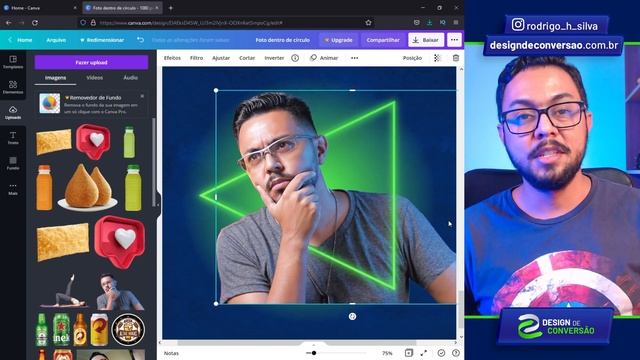Open Firefox hamburger menu
This screenshot has width=640, height=360.
(456, 23)
